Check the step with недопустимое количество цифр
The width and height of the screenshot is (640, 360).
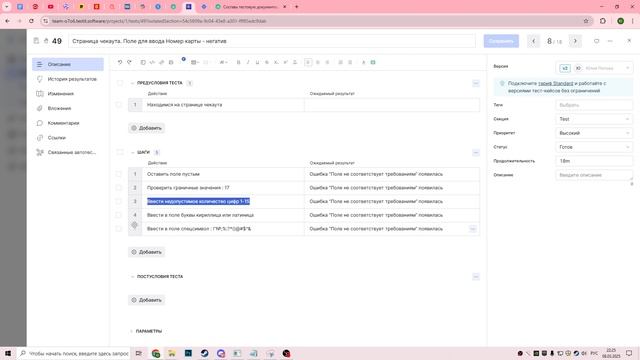tap(119, 202)
